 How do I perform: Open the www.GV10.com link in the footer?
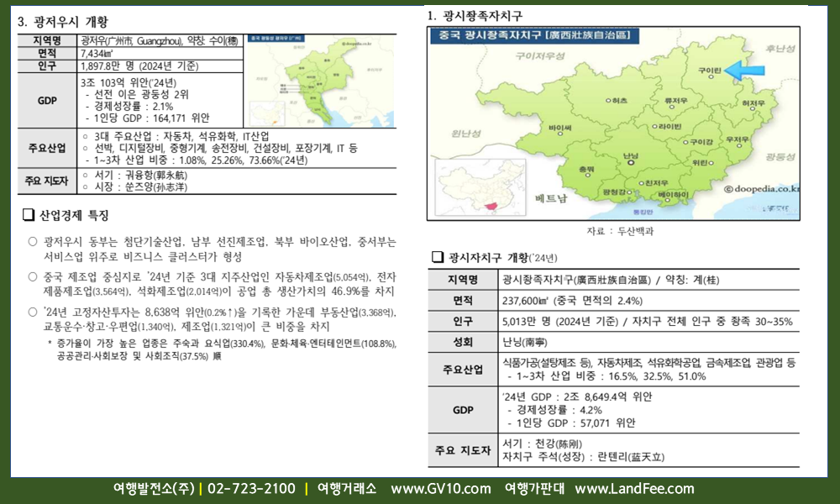coord(440,489)
